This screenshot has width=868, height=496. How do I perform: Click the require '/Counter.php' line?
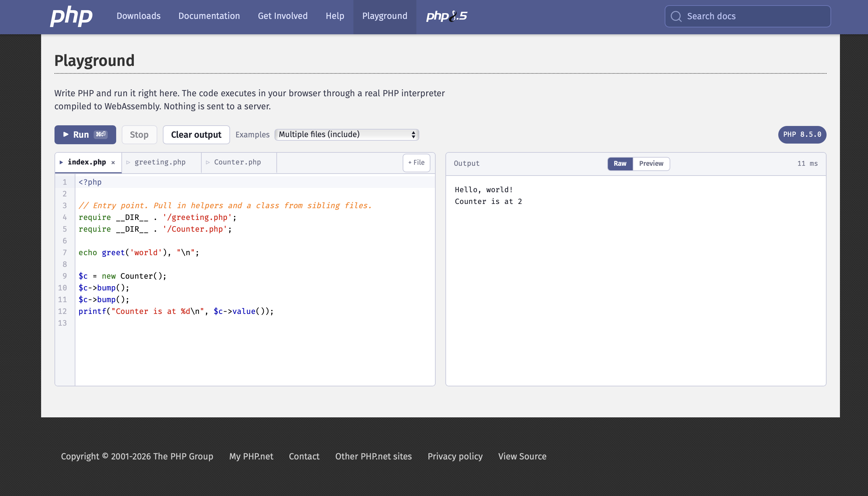pyautogui.click(x=155, y=229)
